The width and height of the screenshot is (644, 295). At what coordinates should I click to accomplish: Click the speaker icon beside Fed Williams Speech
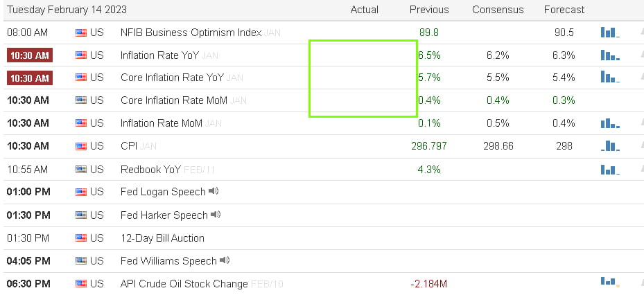point(225,260)
